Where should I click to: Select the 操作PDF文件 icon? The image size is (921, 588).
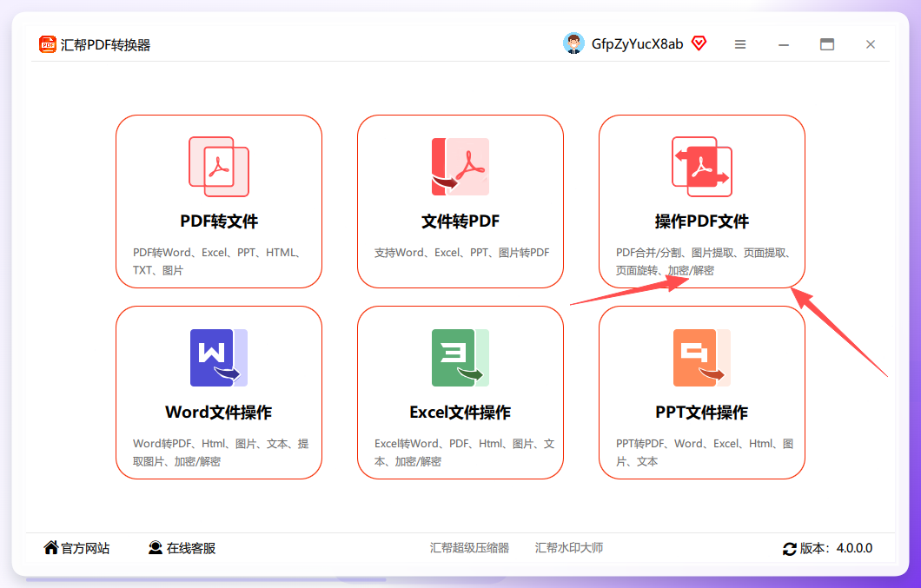702,167
